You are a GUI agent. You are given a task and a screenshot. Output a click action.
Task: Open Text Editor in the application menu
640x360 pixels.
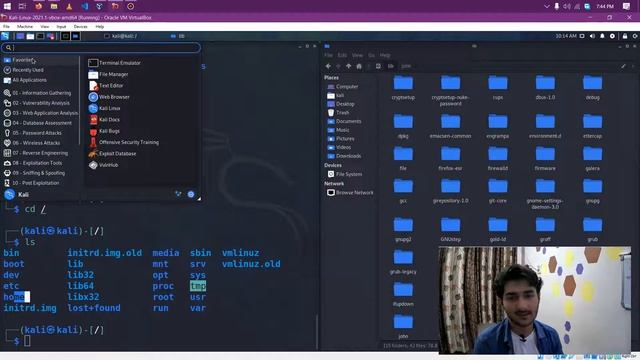[106, 86]
